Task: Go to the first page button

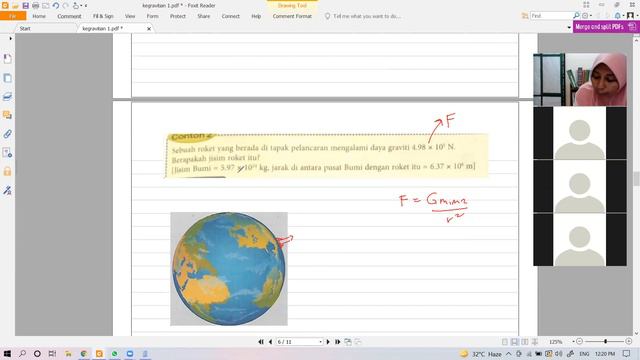Action: click(x=261, y=342)
